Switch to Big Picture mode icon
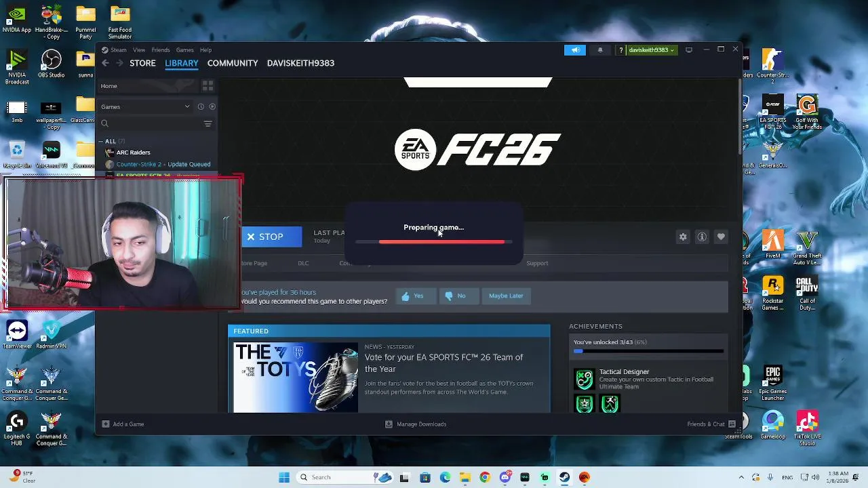 [689, 49]
